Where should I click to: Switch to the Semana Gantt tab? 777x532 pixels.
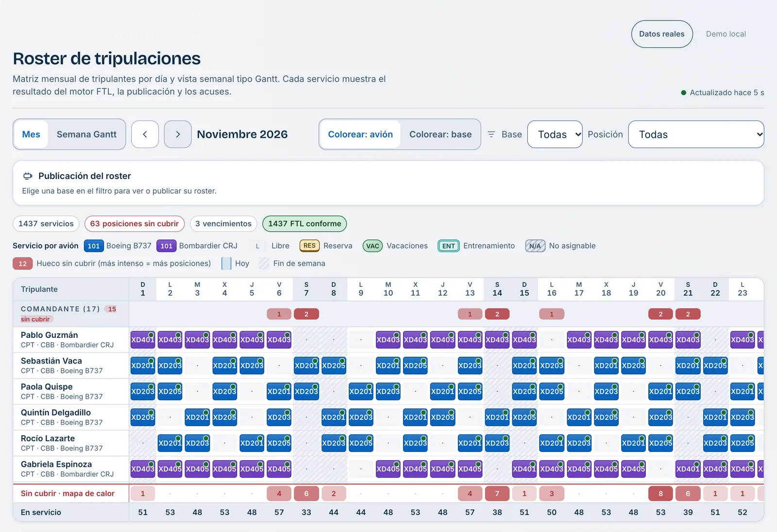86,134
